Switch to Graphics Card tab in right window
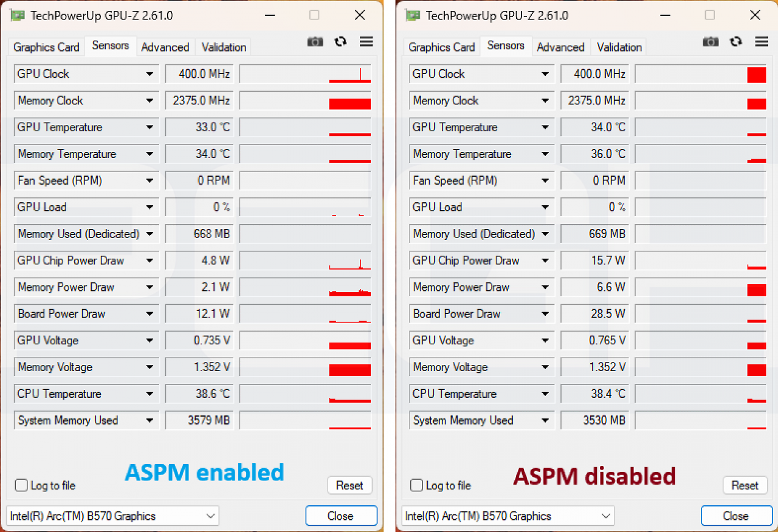778x532 pixels. click(442, 47)
